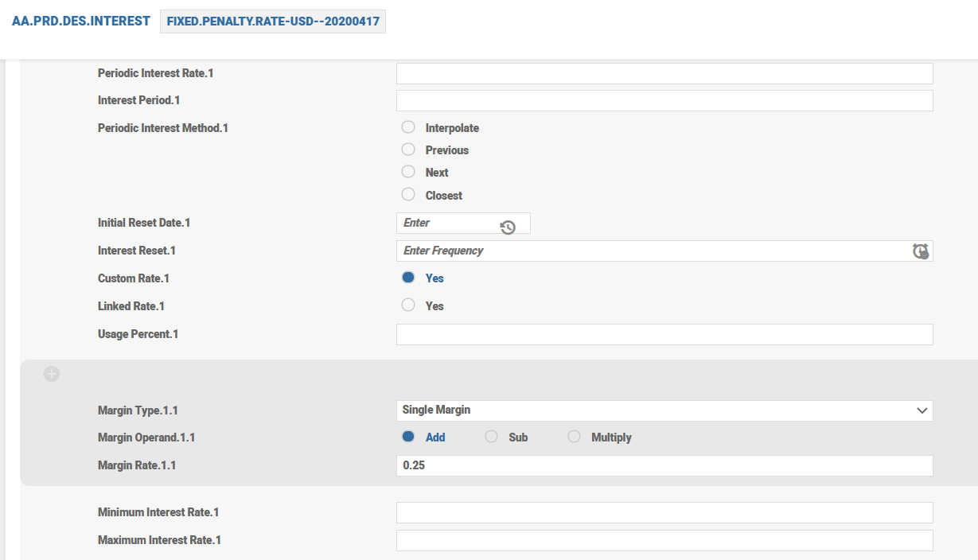This screenshot has width=978, height=560.
Task: Open the FIXED.PENALTY.RATE-USD tab
Action: click(273, 22)
